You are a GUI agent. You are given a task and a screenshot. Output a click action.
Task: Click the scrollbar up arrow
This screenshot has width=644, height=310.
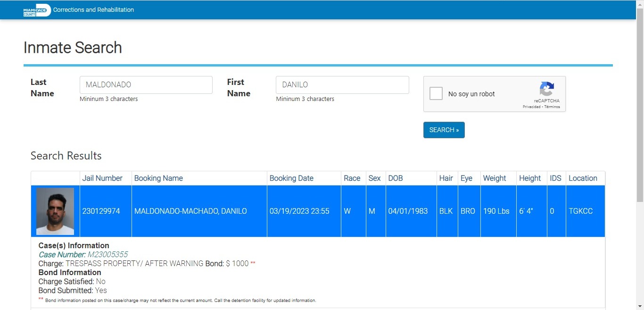pyautogui.click(x=640, y=4)
